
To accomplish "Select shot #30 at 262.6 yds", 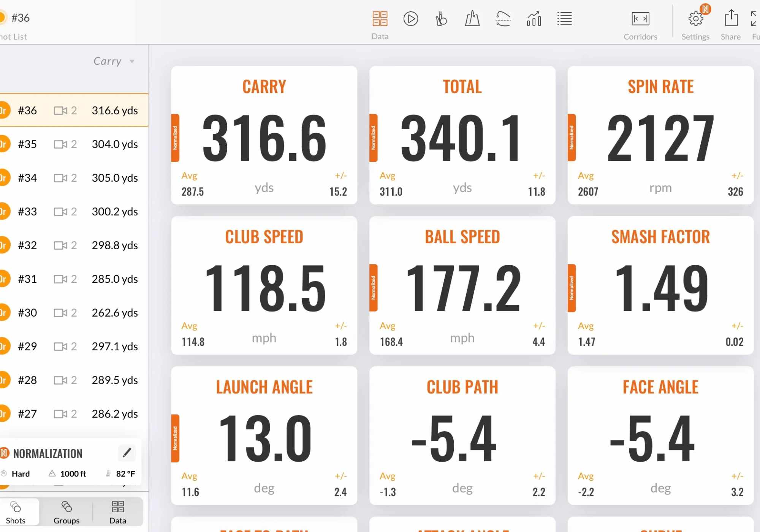I will coord(74,312).
